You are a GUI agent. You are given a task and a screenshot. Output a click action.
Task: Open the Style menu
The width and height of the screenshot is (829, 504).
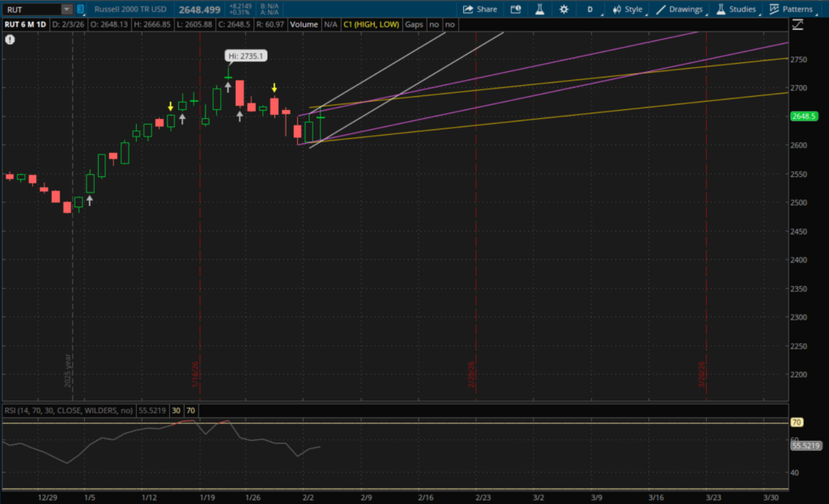click(x=627, y=9)
